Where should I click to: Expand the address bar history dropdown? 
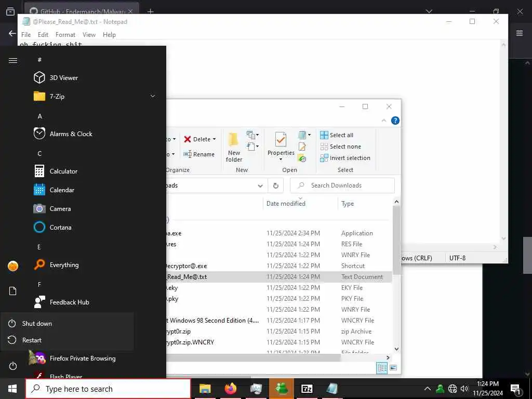pyautogui.click(x=260, y=185)
